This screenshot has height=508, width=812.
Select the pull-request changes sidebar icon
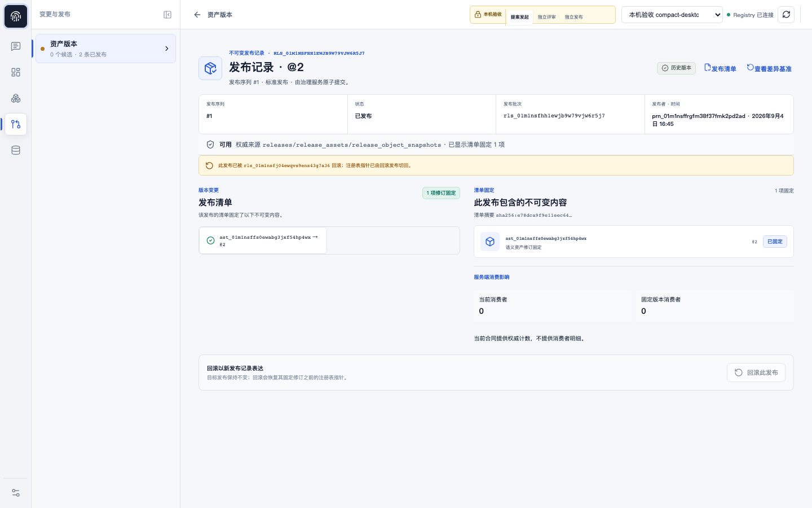click(16, 124)
